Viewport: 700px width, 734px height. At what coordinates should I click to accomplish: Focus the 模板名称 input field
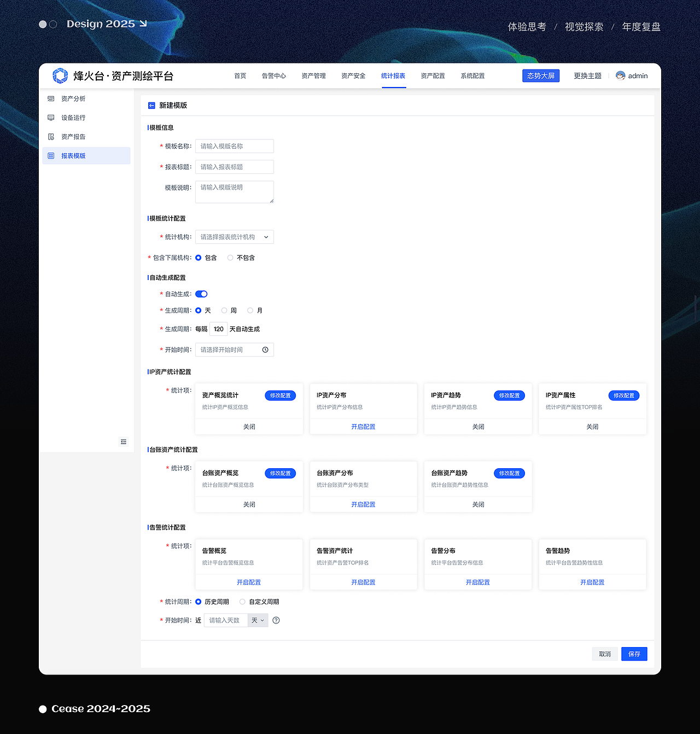pos(235,146)
